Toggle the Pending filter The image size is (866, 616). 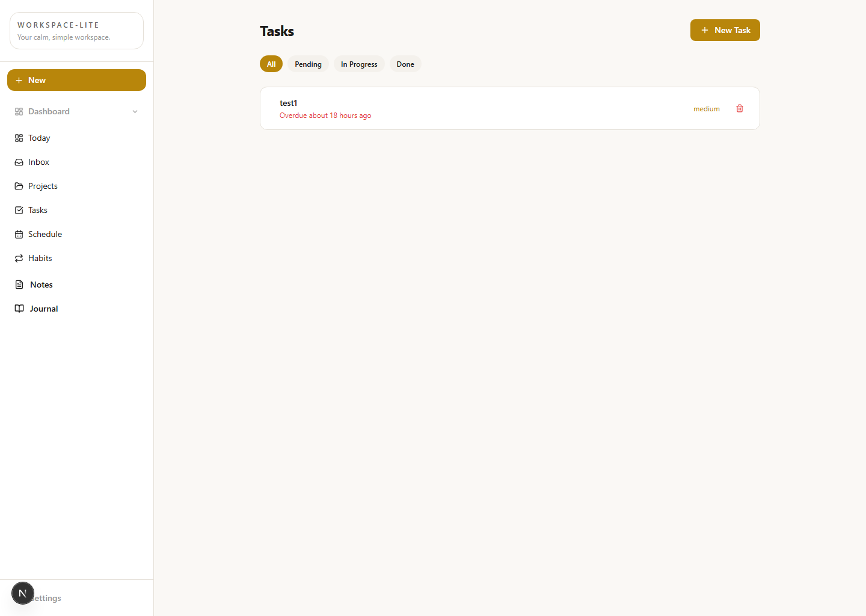[307, 64]
